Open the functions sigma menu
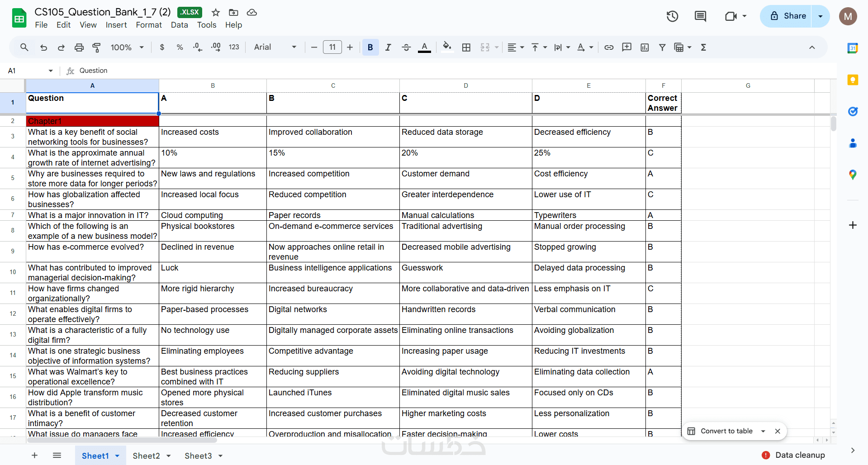 pos(703,47)
